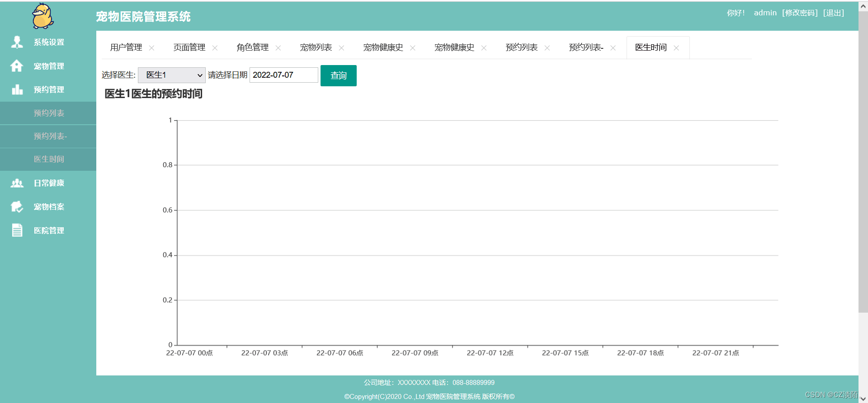Switch to the 用户管理 tab

126,47
